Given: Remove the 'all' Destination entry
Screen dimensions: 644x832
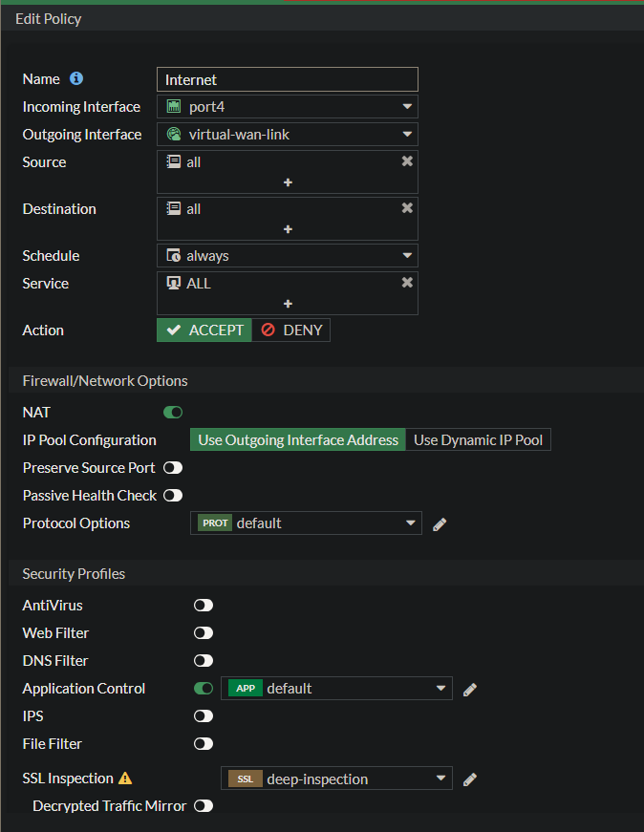Looking at the screenshot, I should click(x=407, y=208).
